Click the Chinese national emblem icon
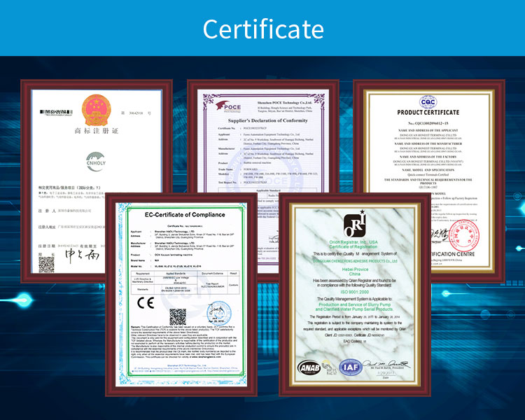The height and width of the screenshot is (420, 525). pyautogui.click(x=97, y=111)
